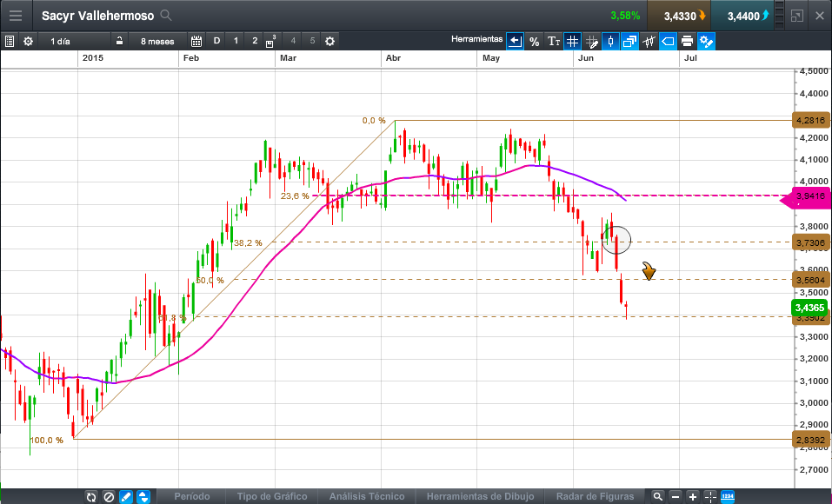The image size is (832, 504).
Task: Click the '23,6 %' Fibonacci text
Action: click(295, 196)
